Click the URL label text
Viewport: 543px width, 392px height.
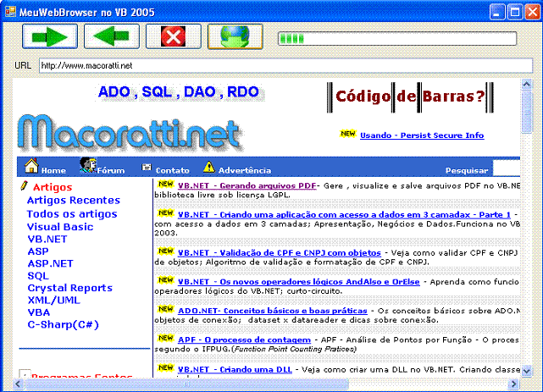(x=23, y=65)
